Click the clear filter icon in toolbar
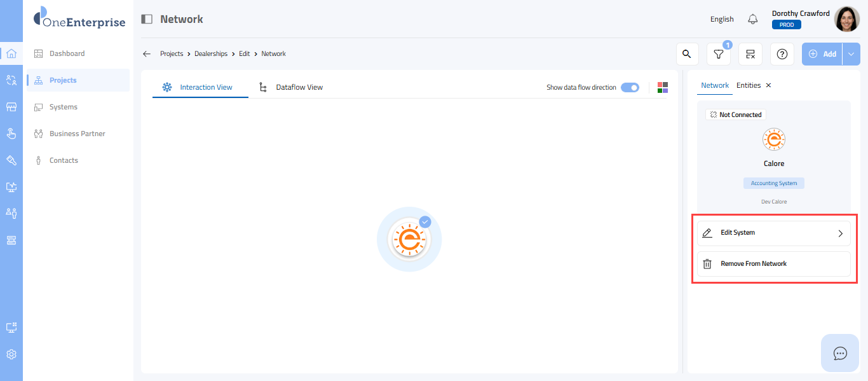 tap(750, 54)
